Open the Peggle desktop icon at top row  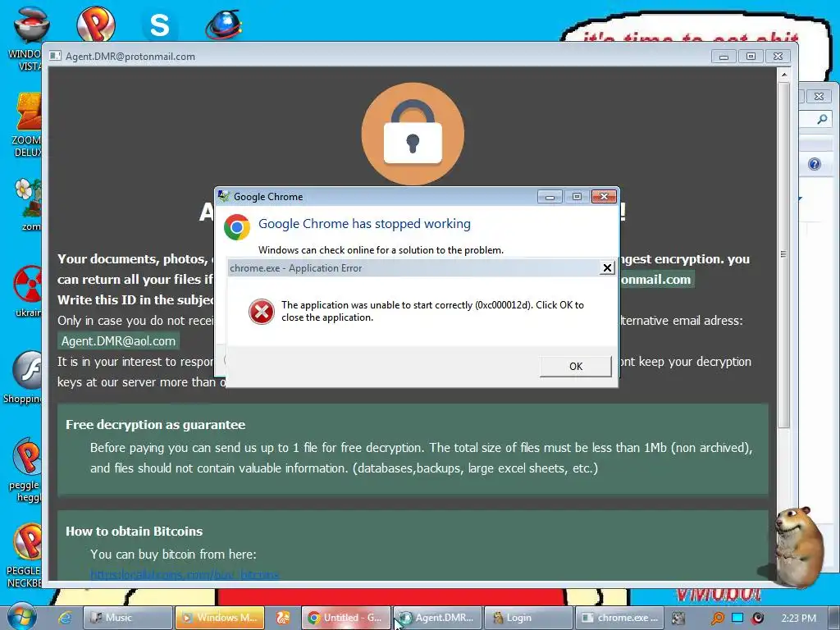[95, 25]
